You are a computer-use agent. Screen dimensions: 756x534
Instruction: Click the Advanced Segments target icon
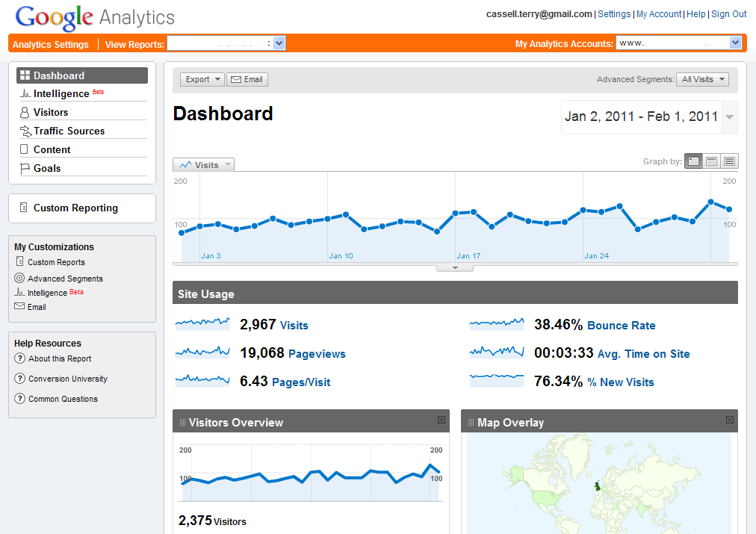coord(21,278)
